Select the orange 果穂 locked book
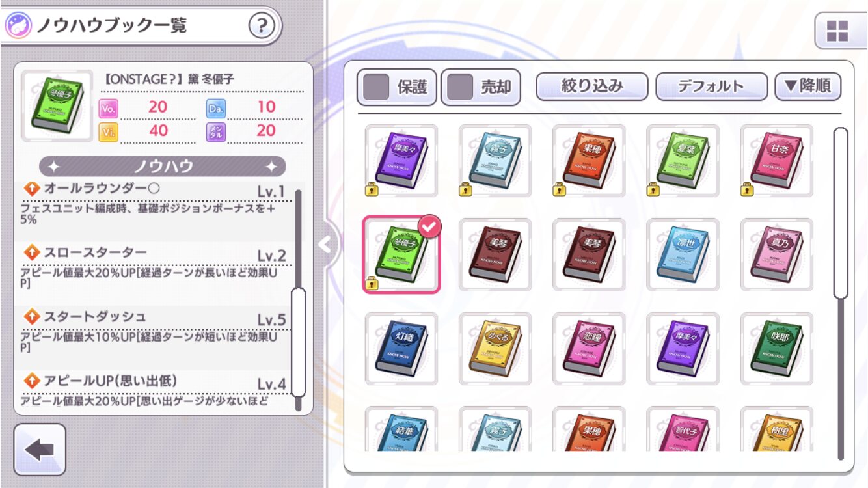This screenshot has width=868, height=488. coord(589,161)
